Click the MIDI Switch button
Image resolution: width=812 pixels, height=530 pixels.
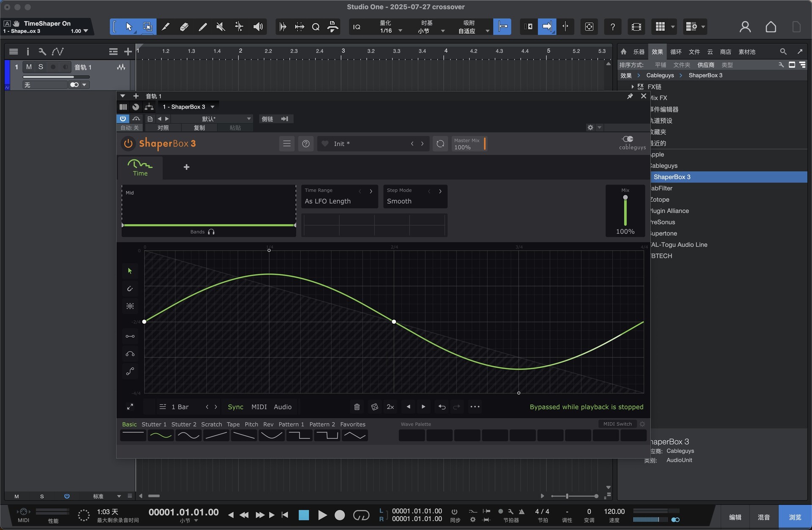tap(617, 424)
